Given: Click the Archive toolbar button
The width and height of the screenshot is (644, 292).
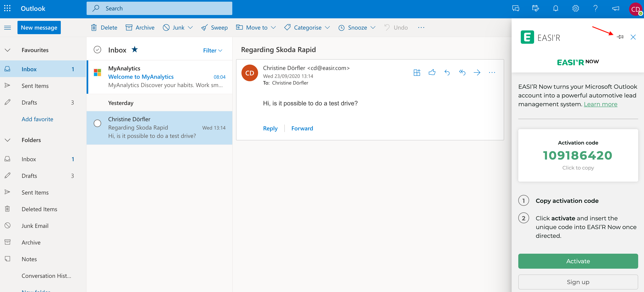Looking at the screenshot, I should pos(140,27).
